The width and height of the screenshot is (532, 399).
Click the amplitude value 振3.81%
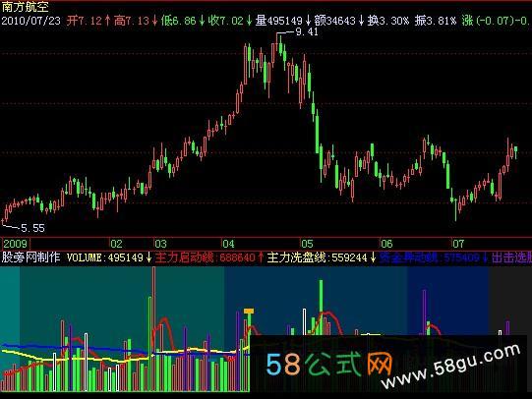tap(436, 21)
